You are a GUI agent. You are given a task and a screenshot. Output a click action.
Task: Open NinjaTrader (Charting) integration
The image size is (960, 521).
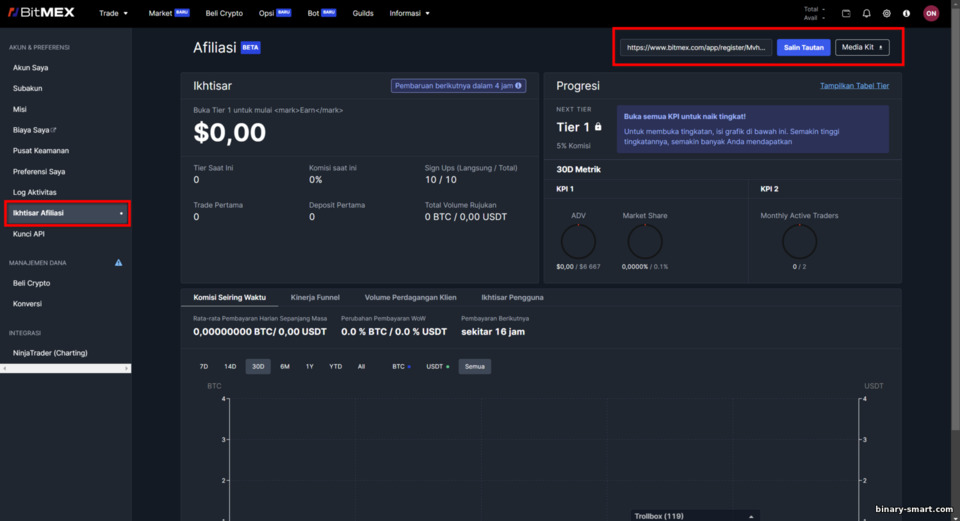pos(50,353)
